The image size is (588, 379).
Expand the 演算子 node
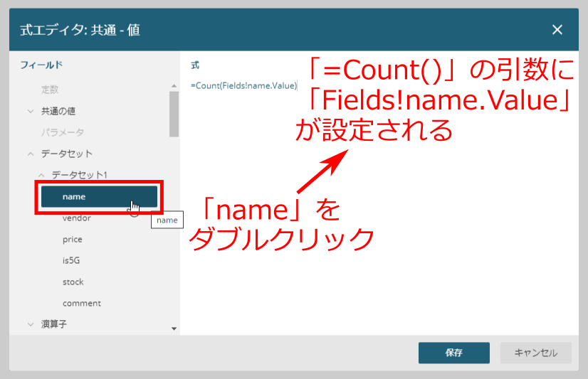pos(31,324)
